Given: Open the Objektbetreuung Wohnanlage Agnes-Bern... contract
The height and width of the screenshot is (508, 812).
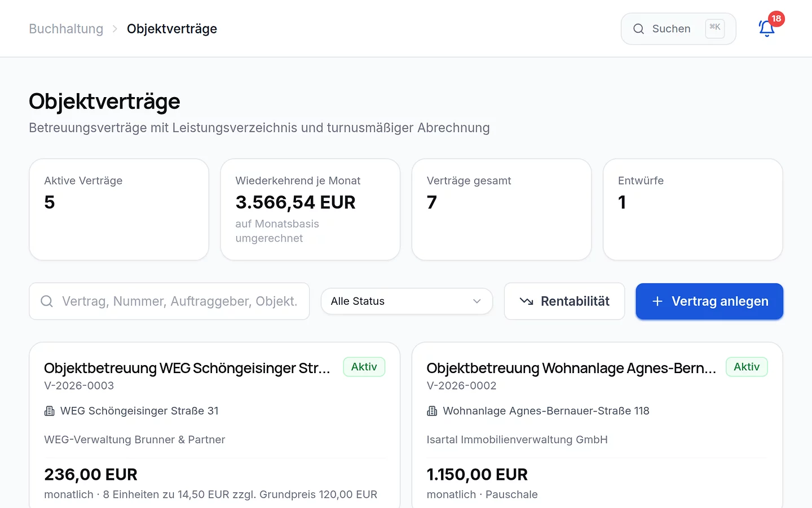Looking at the screenshot, I should pyautogui.click(x=571, y=368).
